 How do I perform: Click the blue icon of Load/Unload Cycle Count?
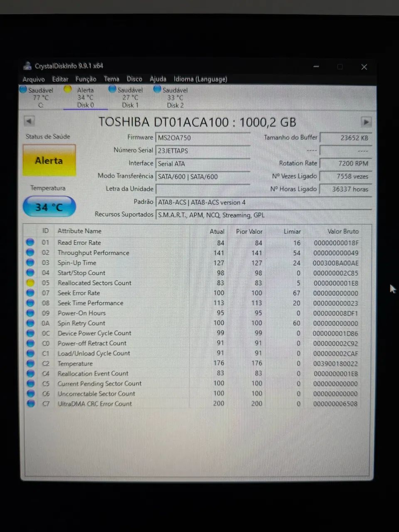click(30, 353)
